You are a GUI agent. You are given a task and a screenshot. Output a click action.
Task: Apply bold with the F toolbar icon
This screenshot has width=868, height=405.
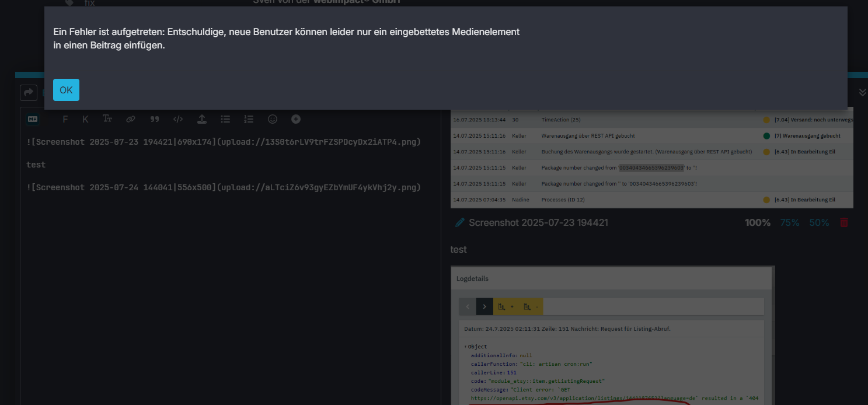pyautogui.click(x=65, y=119)
